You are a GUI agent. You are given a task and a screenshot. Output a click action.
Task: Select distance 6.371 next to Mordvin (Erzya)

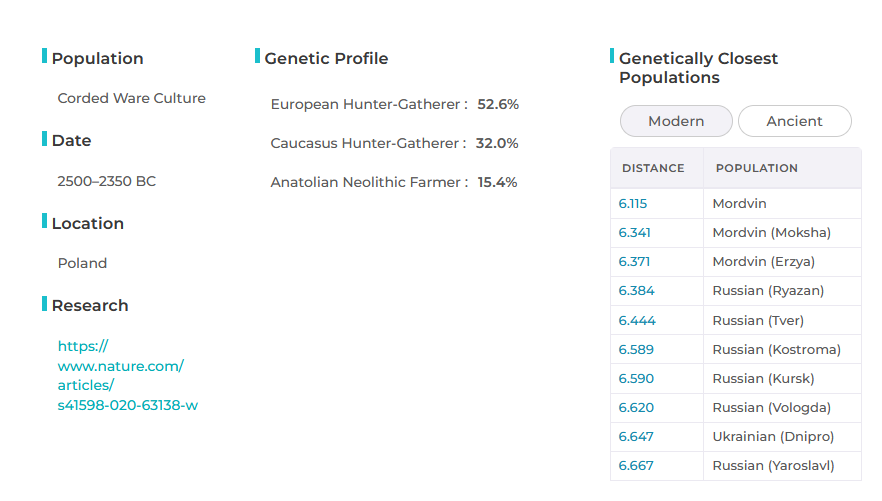634,262
